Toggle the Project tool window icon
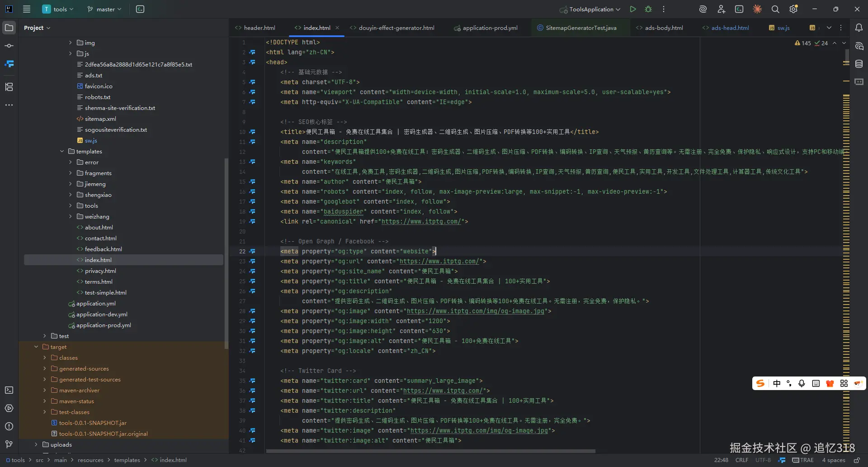Viewport: 868px width, 467px height. [x=9, y=28]
